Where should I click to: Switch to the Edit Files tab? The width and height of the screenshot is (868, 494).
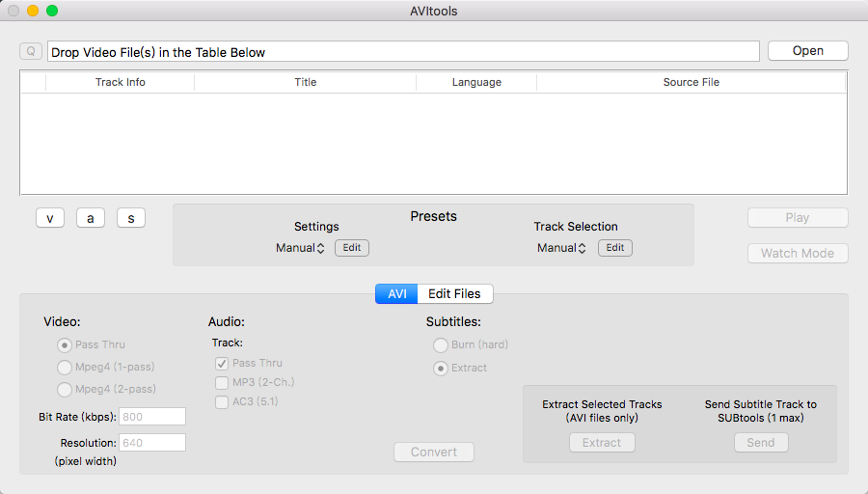point(454,294)
